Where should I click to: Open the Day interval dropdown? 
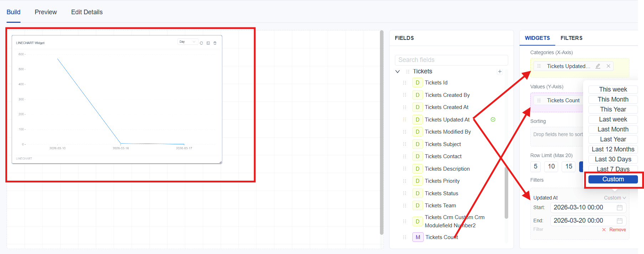[x=187, y=42]
